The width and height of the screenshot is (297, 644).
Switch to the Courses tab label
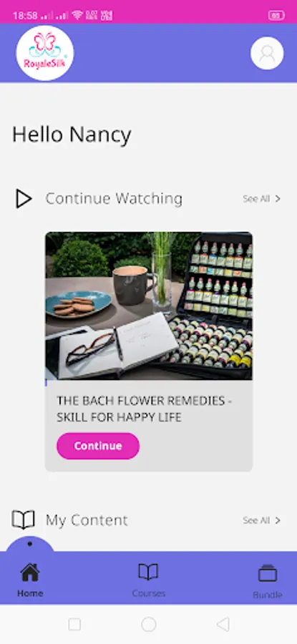[149, 593]
